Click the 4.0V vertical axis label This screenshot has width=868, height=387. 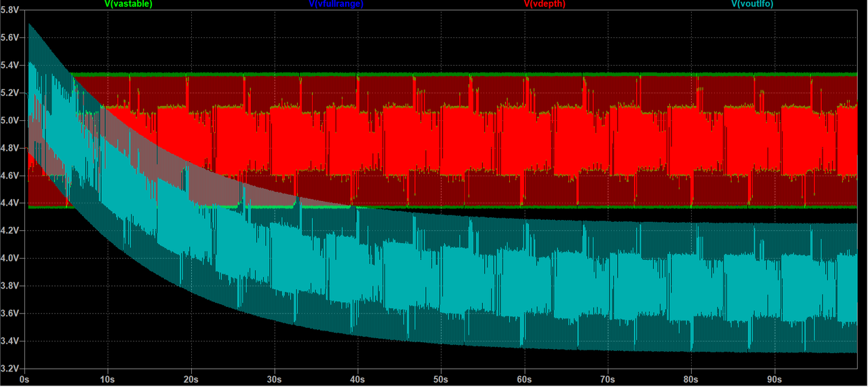(x=9, y=258)
